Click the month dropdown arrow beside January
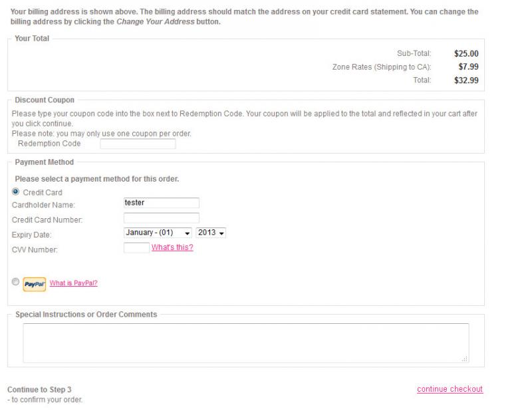The height and width of the screenshot is (419, 532). [187, 233]
